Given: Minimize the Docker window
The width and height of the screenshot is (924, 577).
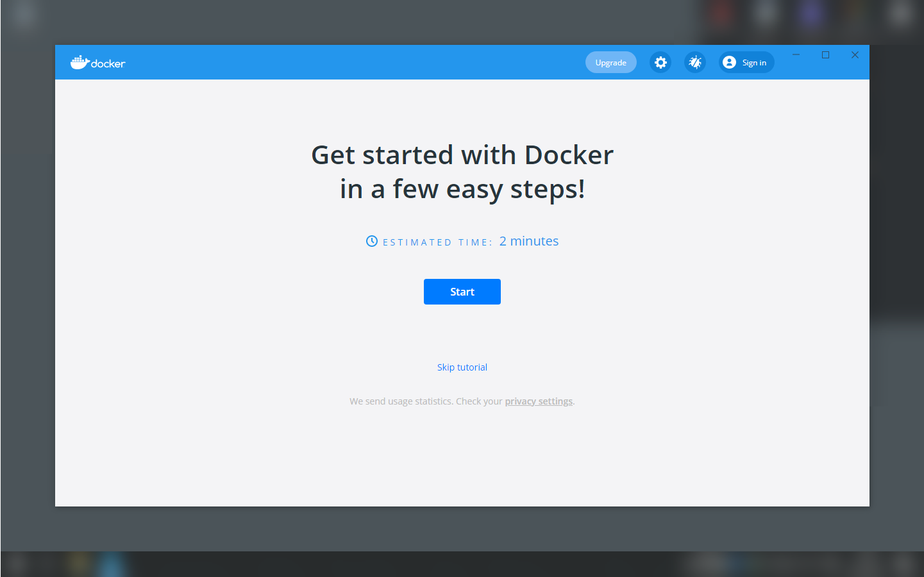Looking at the screenshot, I should tap(796, 55).
